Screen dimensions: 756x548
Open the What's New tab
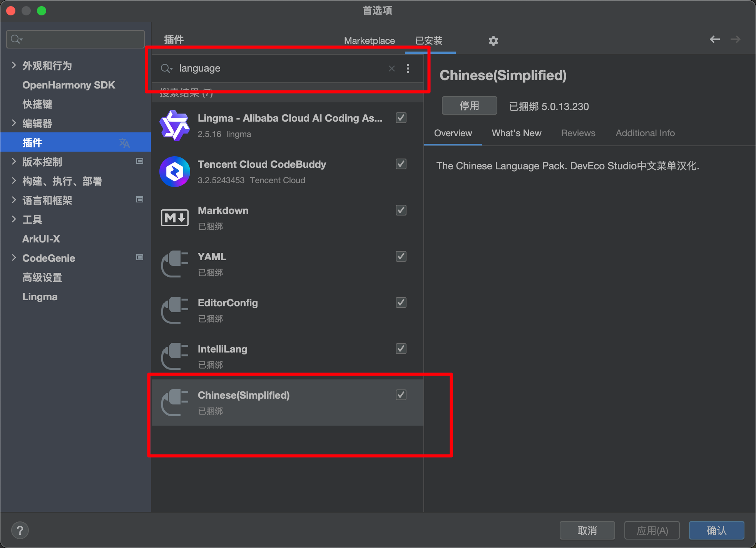click(x=517, y=133)
